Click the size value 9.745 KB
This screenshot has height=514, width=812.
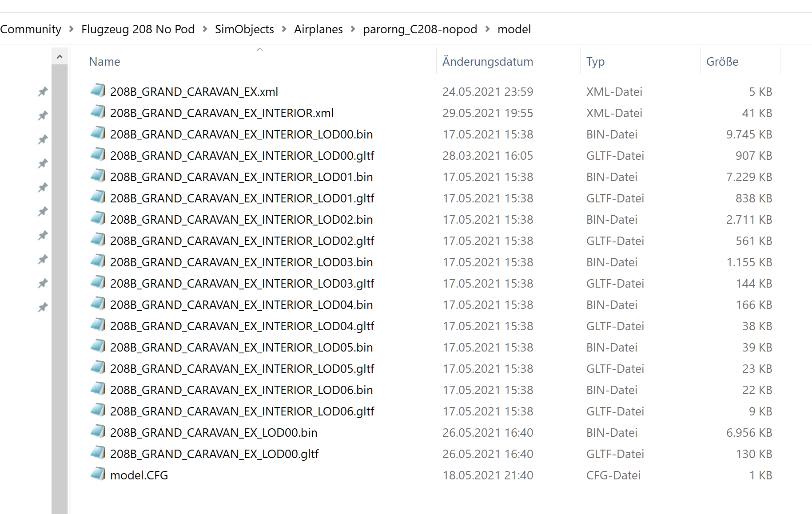click(x=749, y=134)
